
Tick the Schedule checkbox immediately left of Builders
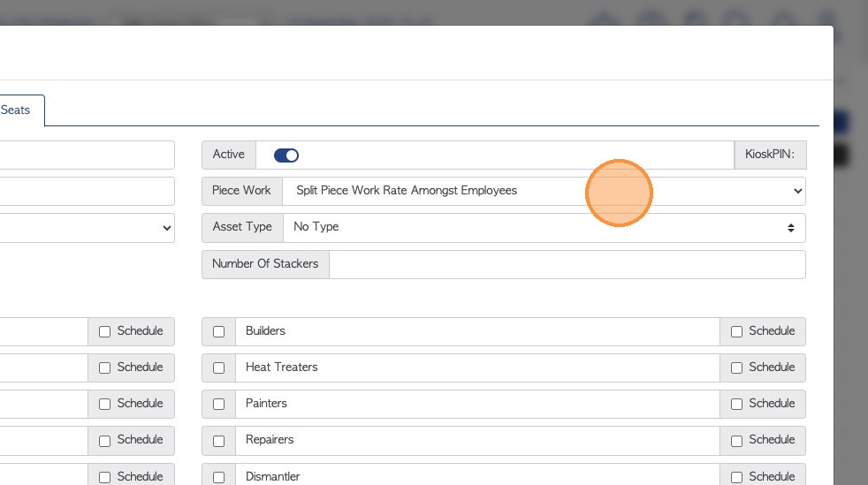105,332
